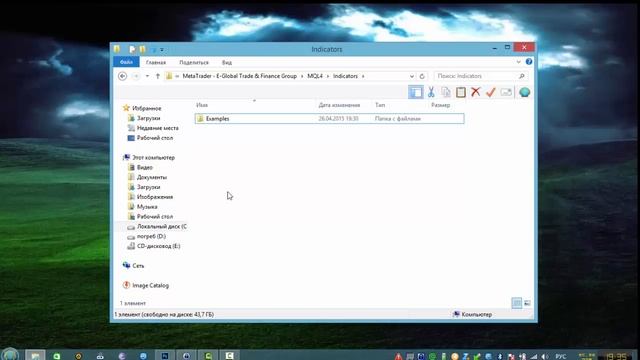The width and height of the screenshot is (640, 360).
Task: Sort by the Дата изменения column header
Action: (339, 105)
